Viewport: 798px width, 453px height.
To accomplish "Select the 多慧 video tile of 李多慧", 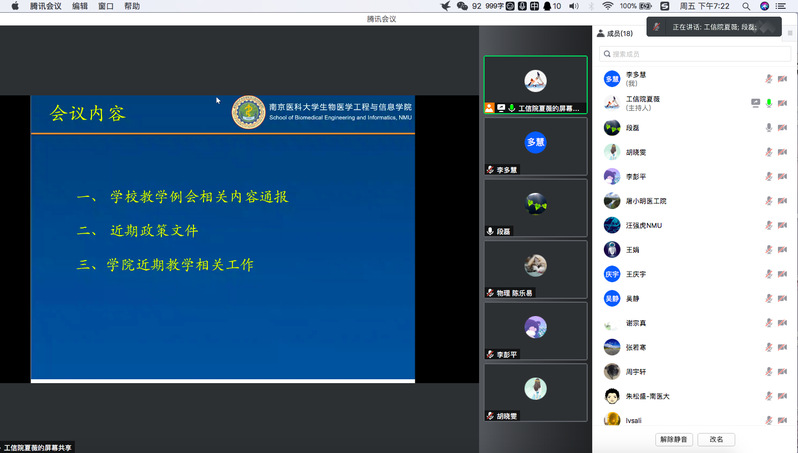I will [535, 147].
